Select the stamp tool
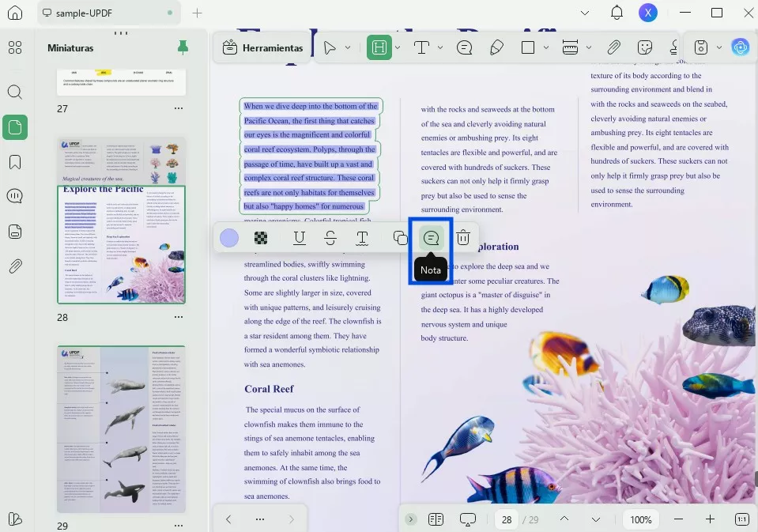 (673, 47)
